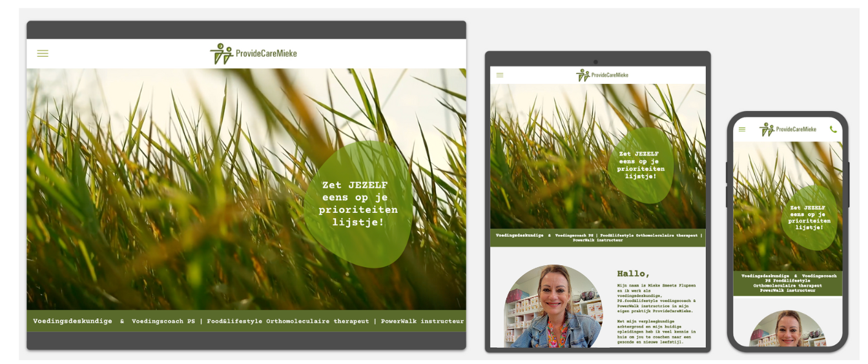Click green 'Zet JEZELF' bubble in phone preview
The height and width of the screenshot is (364, 868).
click(x=809, y=217)
